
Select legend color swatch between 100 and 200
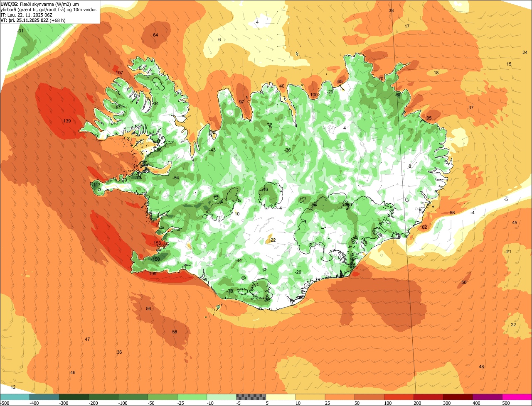click(x=399, y=397)
